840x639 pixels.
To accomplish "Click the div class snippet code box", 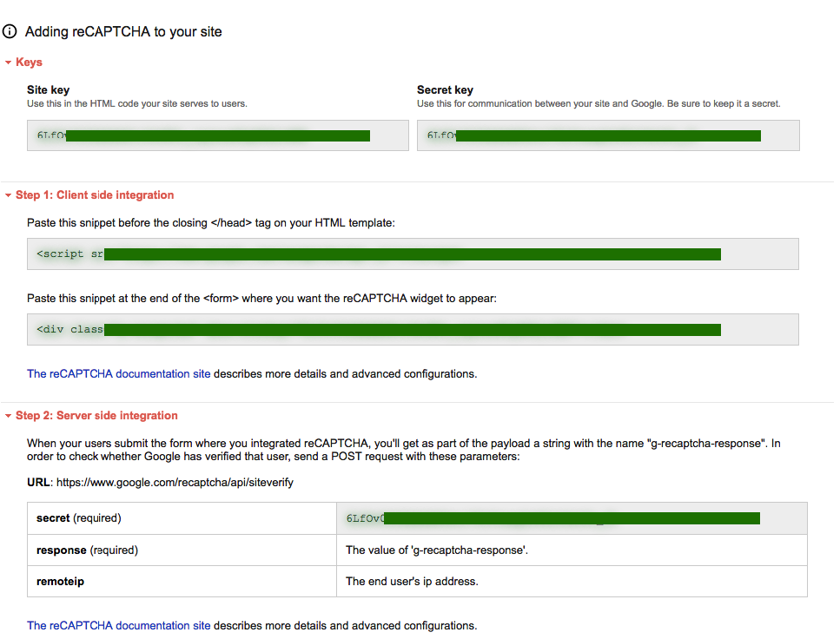I will pos(413,329).
